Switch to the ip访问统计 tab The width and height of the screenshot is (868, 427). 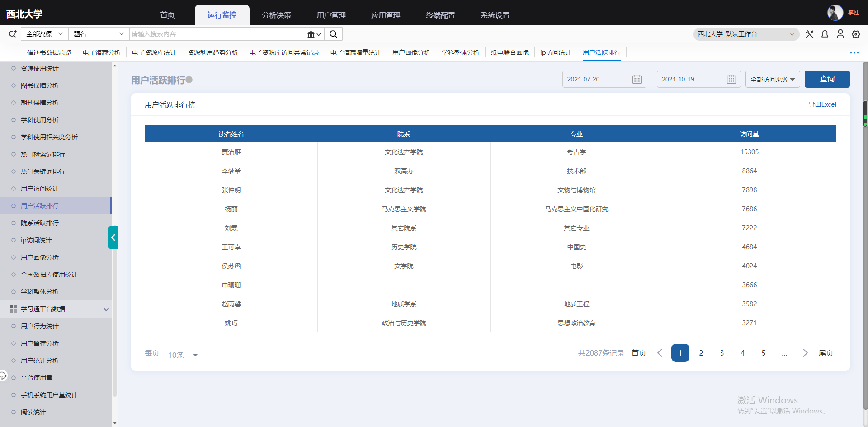[x=555, y=52]
